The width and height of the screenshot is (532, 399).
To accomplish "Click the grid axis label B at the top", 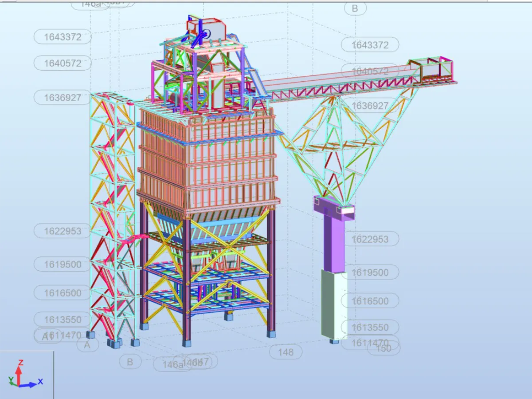I will pyautogui.click(x=355, y=8).
